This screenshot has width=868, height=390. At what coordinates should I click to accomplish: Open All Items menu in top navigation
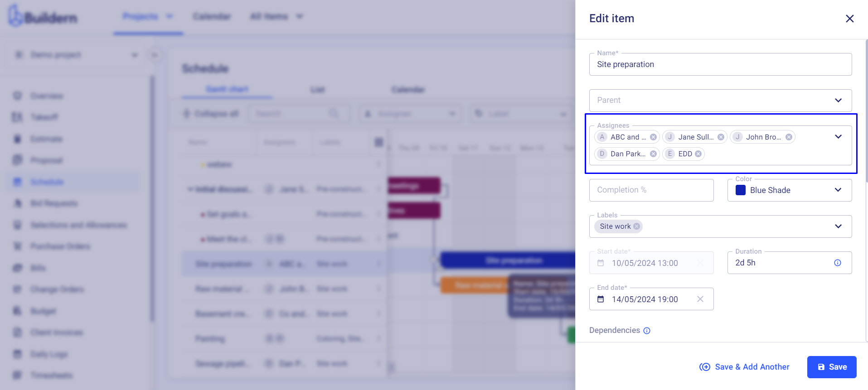pos(276,17)
